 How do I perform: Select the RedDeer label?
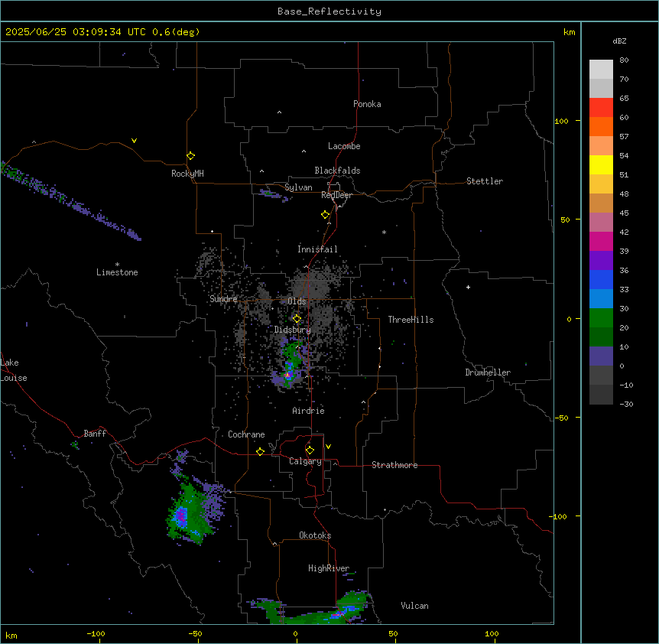pos(336,195)
